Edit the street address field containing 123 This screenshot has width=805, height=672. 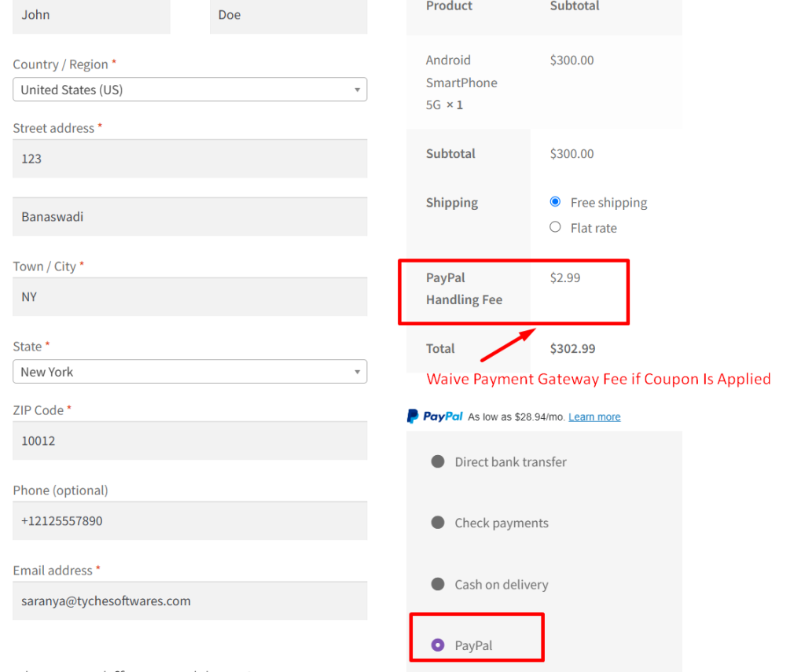click(189, 158)
